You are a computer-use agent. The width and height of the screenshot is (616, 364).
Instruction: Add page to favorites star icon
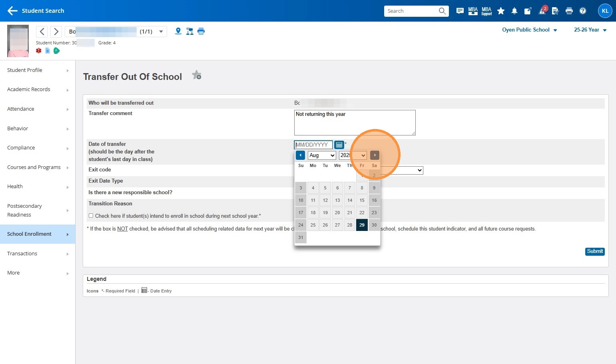point(196,75)
